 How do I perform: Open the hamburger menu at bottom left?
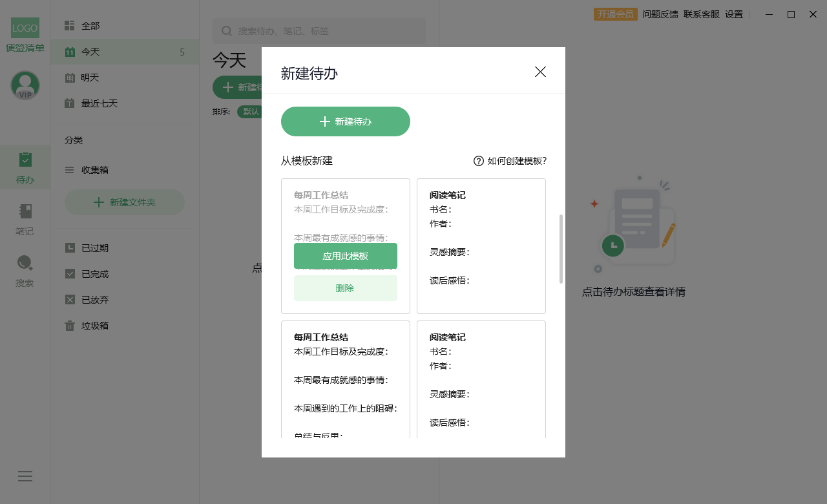click(25, 476)
